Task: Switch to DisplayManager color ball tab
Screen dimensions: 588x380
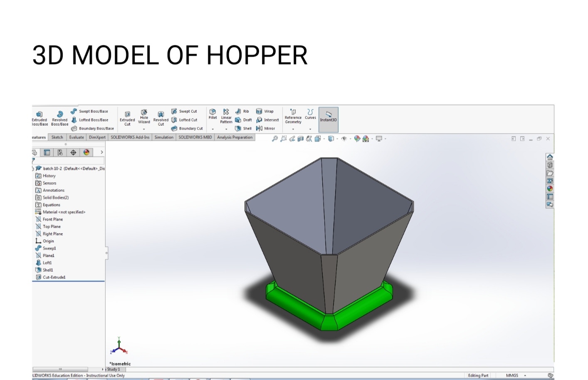Action: tap(86, 152)
